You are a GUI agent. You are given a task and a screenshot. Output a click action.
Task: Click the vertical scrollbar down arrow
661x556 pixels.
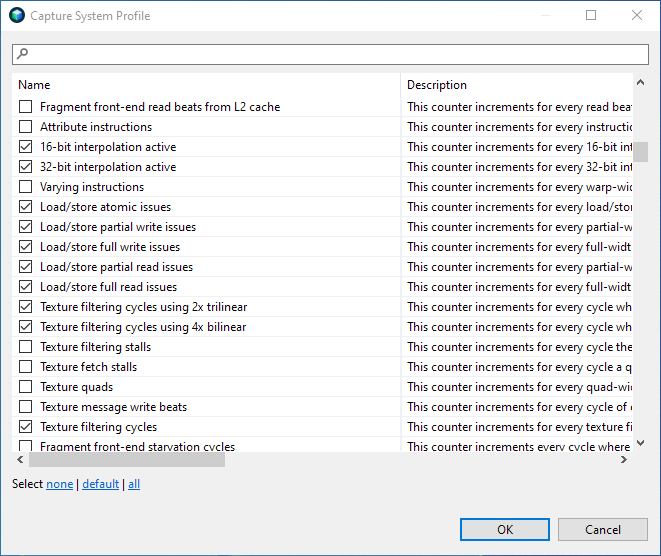coord(641,443)
